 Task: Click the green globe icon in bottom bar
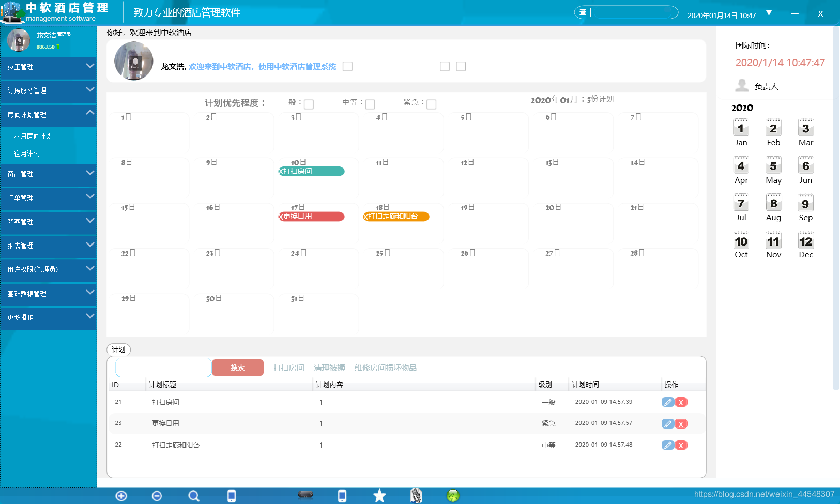453,496
